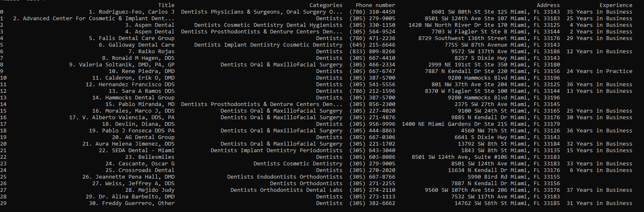Screen dimensions: 644x212
Task: Select Dentists Orthodontists Dental Labs category
Action: click(x=286, y=190)
